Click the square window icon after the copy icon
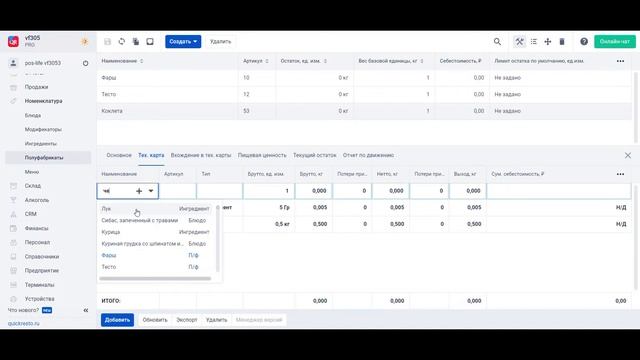640x360 pixels. coord(150,42)
